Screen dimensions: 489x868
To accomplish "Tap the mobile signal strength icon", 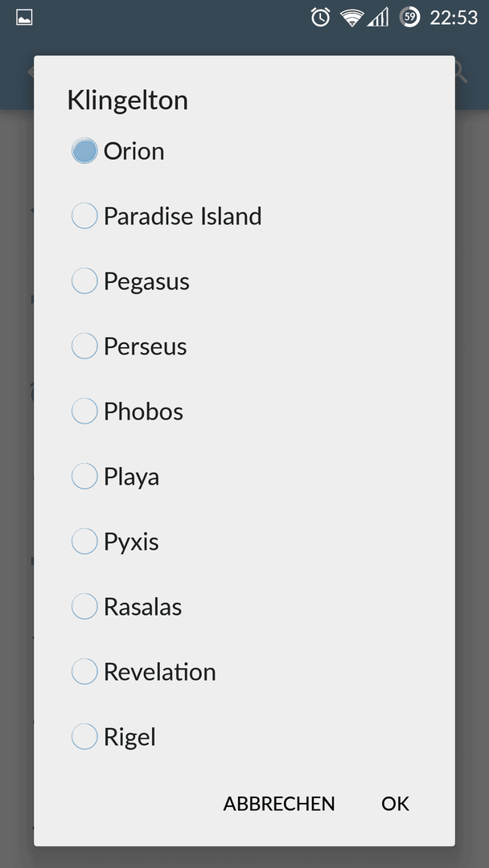I will tap(378, 18).
